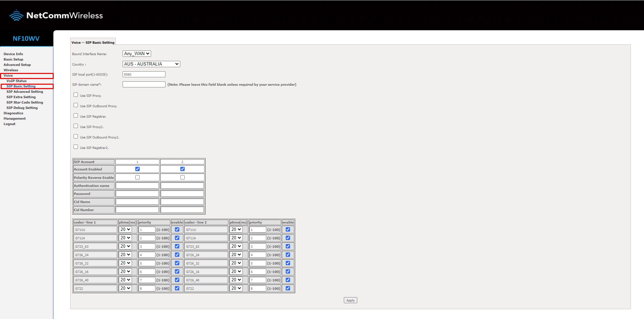The height and width of the screenshot is (319, 644).
Task: Enable the Use SIP Outbound Proxy2 checkbox
Action: (76, 136)
